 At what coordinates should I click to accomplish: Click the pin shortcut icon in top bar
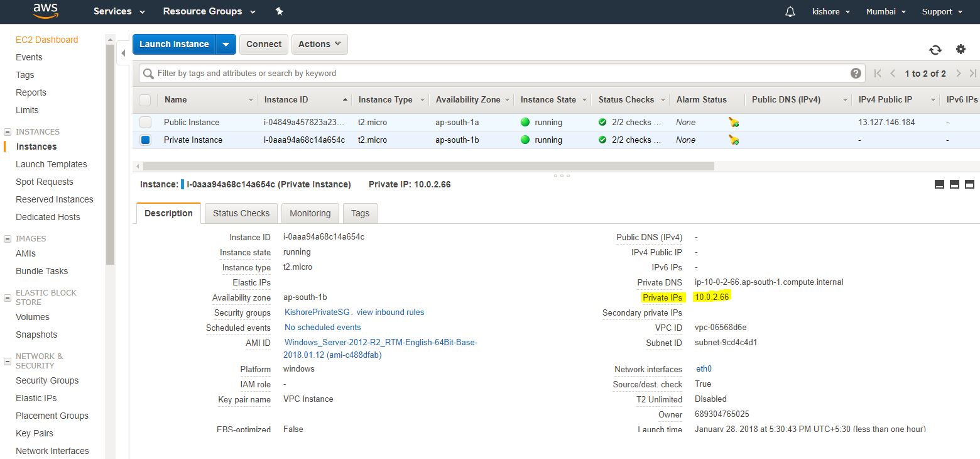pos(280,11)
